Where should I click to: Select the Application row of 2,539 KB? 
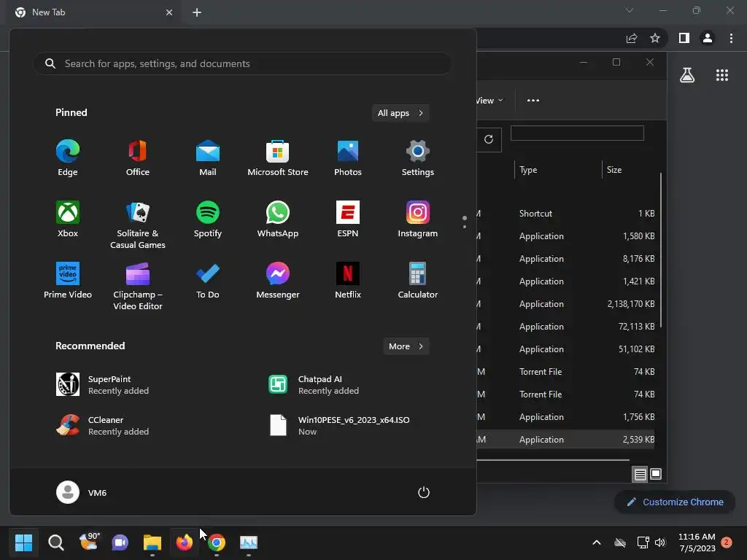tap(566, 440)
